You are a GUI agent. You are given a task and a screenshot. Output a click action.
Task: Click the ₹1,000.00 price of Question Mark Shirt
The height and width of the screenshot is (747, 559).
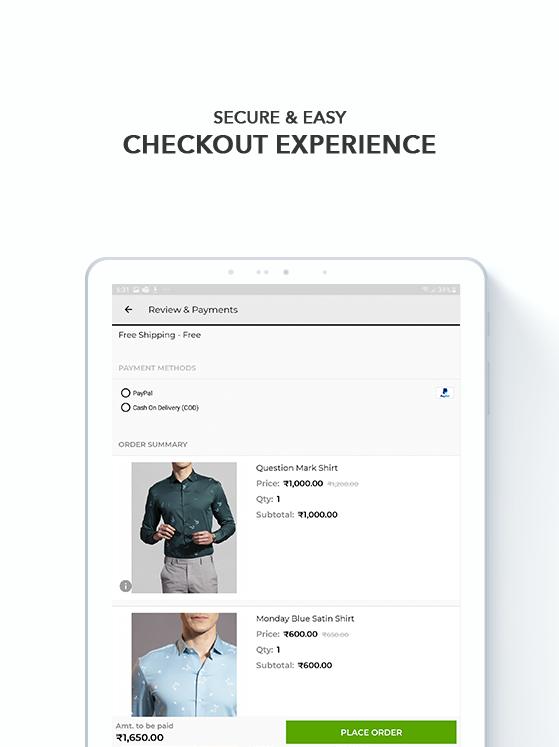pyautogui.click(x=303, y=484)
